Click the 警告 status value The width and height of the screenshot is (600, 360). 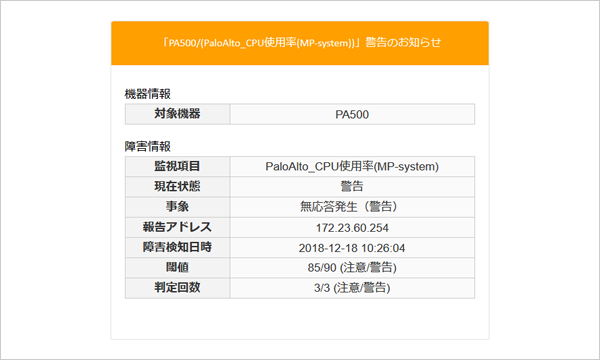352,186
